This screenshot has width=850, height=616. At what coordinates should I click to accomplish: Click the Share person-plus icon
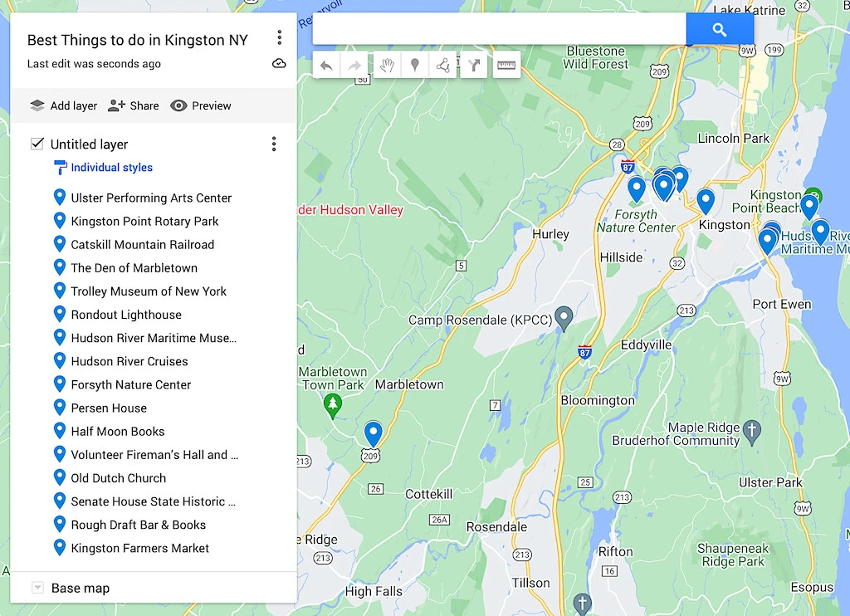pyautogui.click(x=116, y=105)
